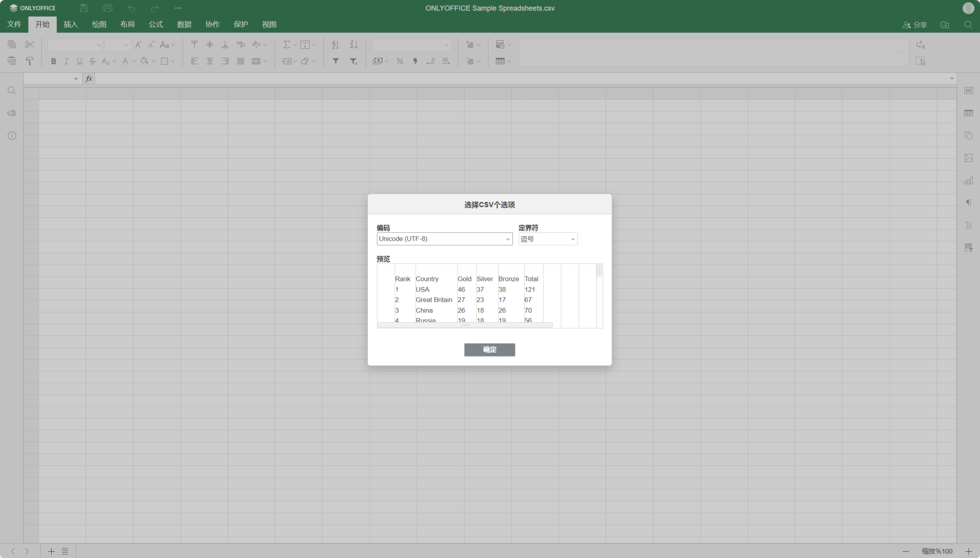Click the 分享 share button

click(x=914, y=25)
